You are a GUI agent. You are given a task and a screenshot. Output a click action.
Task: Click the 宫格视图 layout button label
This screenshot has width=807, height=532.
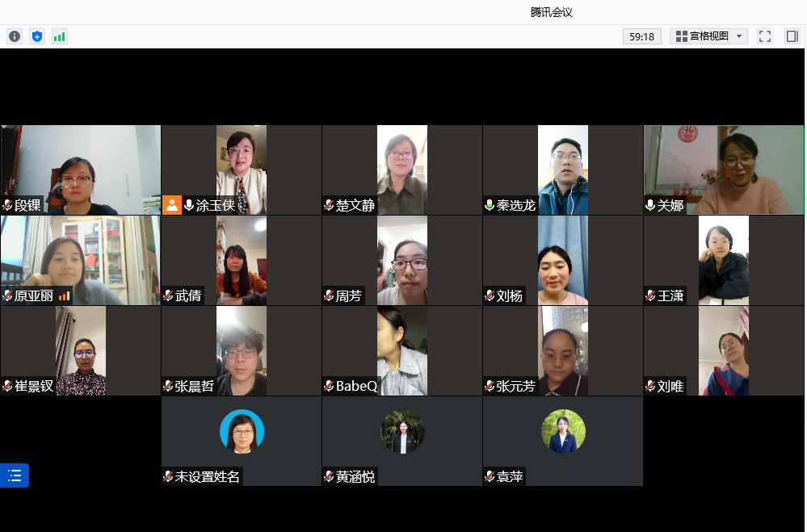[708, 36]
